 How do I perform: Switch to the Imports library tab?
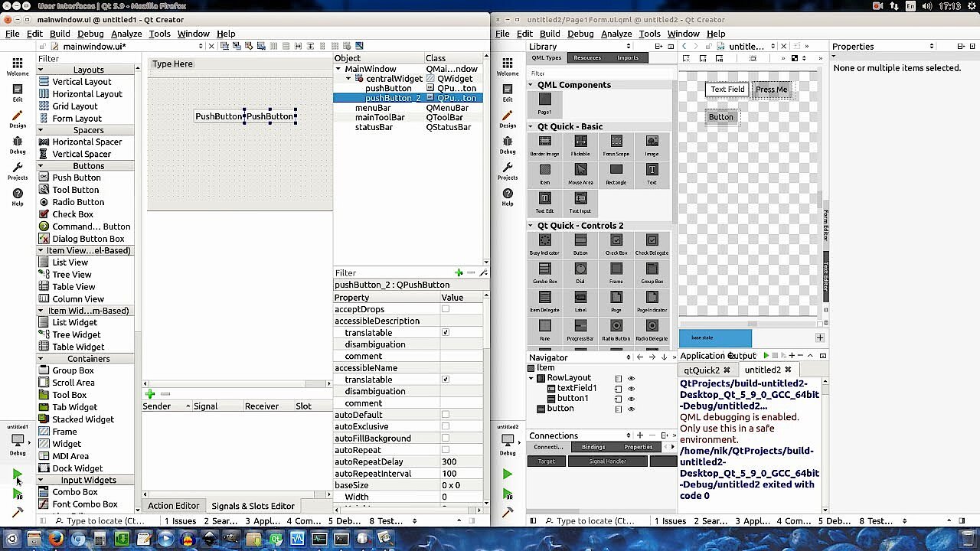628,58
